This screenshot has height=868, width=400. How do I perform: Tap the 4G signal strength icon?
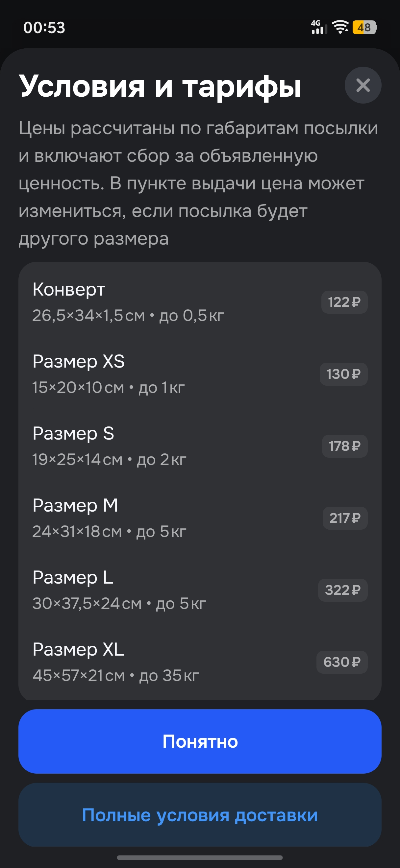[x=318, y=27]
